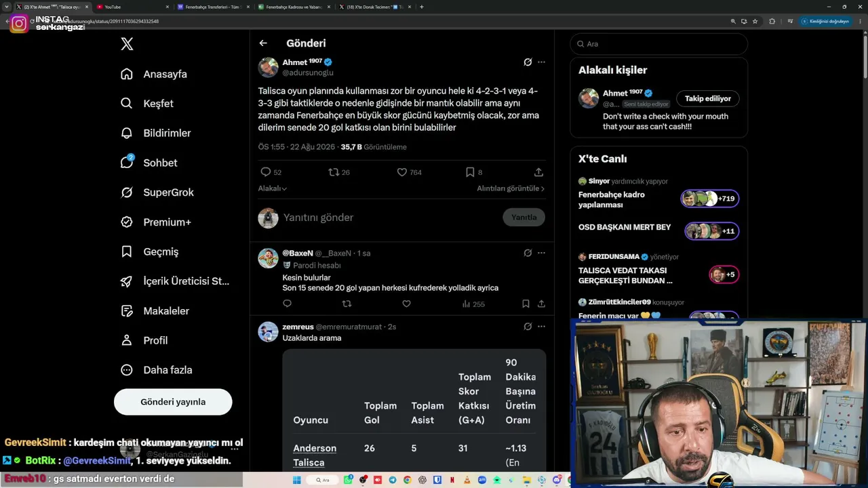Click the Kimliğinizi doğrulayın button

(x=825, y=21)
